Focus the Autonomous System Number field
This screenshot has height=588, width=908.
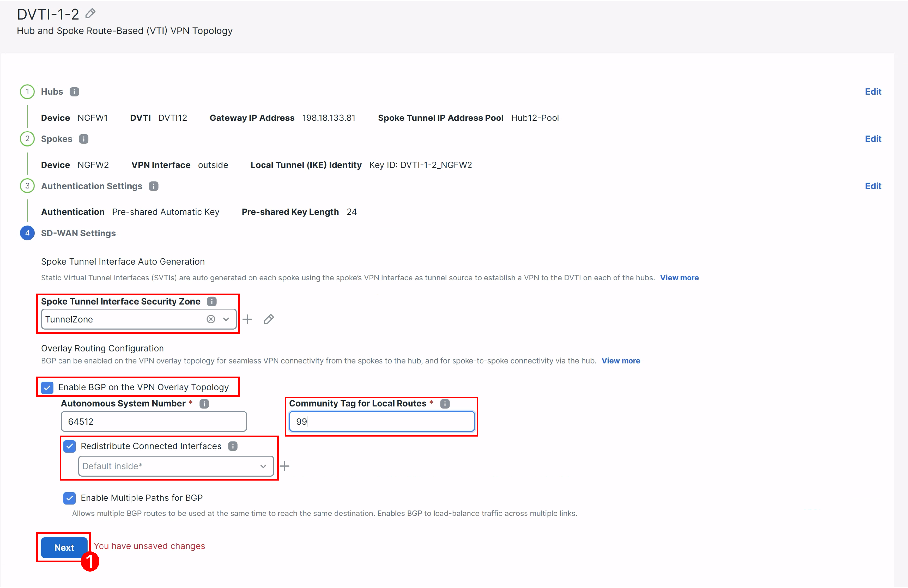click(154, 422)
